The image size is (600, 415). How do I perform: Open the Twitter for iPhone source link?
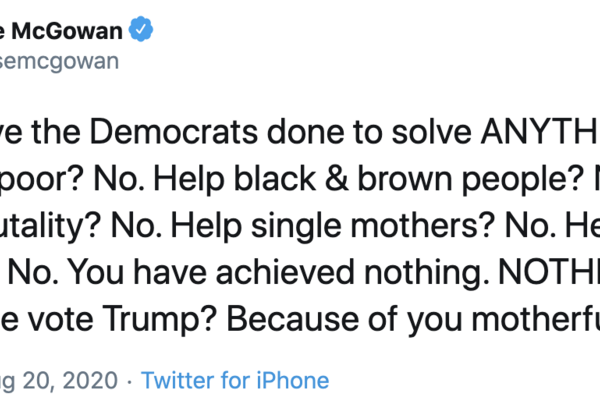coord(235,380)
